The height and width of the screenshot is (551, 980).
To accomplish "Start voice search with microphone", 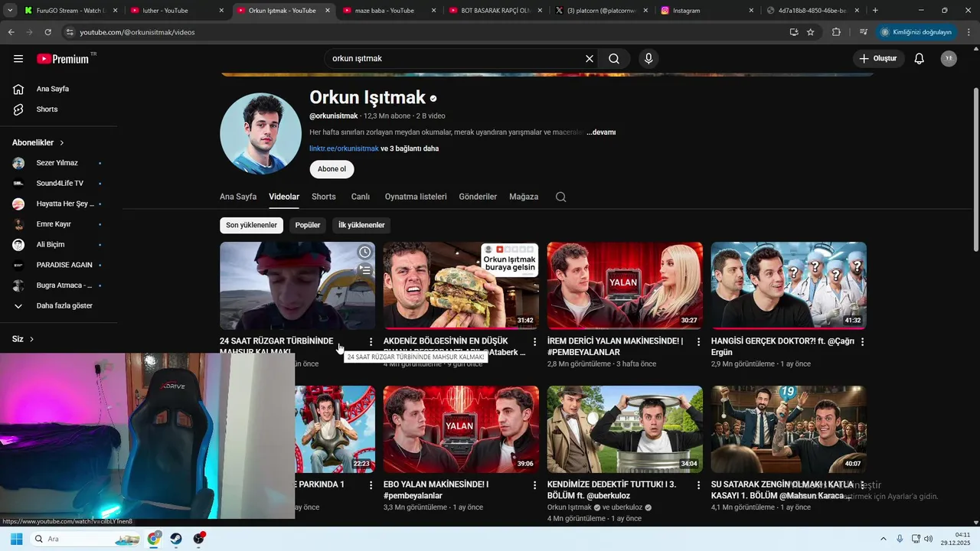I will (x=648, y=59).
